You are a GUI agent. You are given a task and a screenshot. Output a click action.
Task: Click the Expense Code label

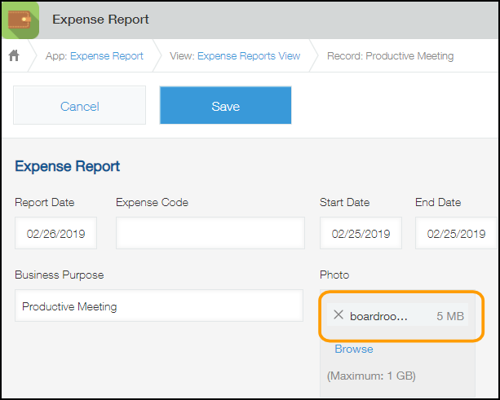click(x=152, y=202)
